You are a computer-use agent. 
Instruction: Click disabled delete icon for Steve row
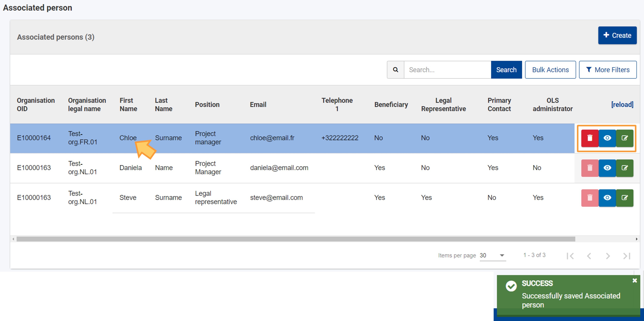pos(590,198)
